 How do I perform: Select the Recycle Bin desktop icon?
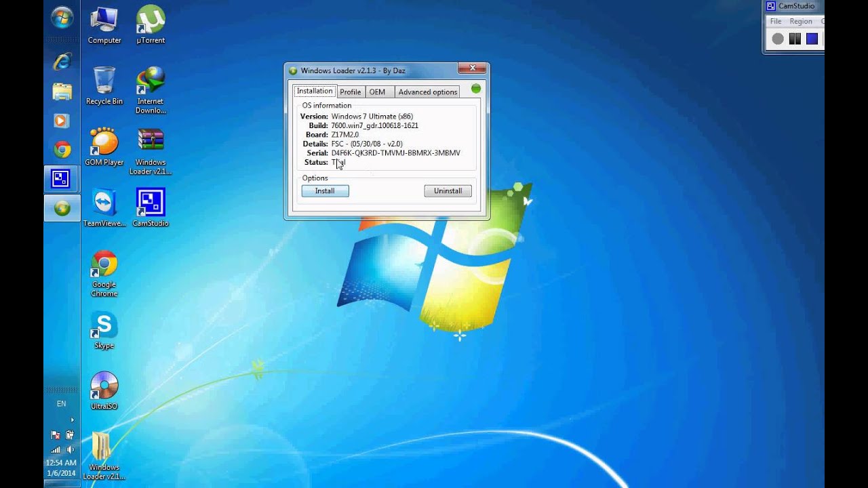(104, 86)
